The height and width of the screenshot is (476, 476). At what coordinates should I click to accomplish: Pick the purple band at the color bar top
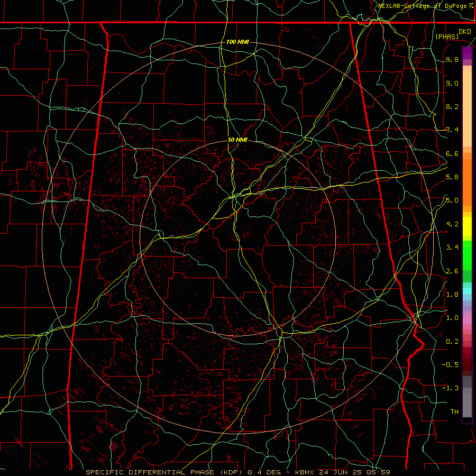[x=467, y=53]
